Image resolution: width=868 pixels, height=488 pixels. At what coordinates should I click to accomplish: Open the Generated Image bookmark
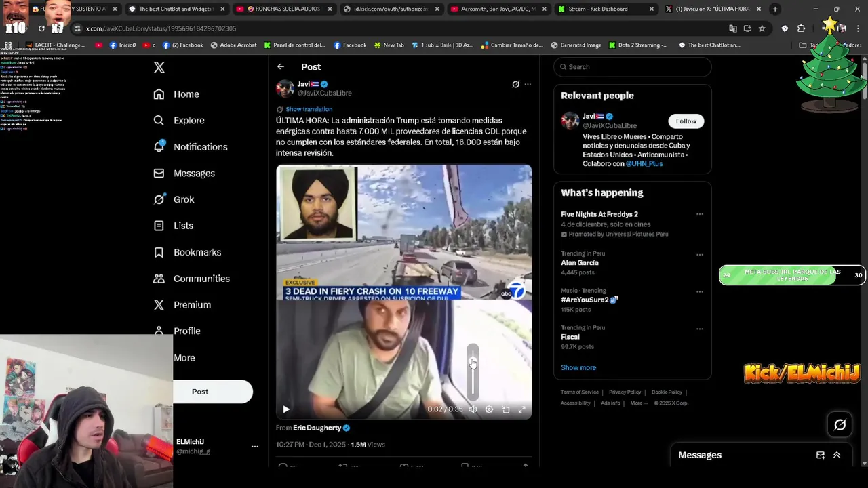click(576, 45)
